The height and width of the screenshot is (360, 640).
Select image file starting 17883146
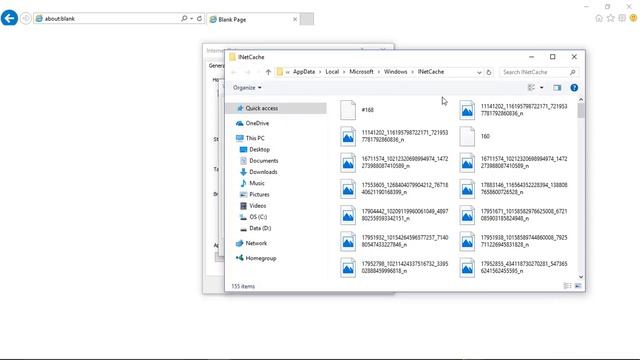tap(513, 189)
